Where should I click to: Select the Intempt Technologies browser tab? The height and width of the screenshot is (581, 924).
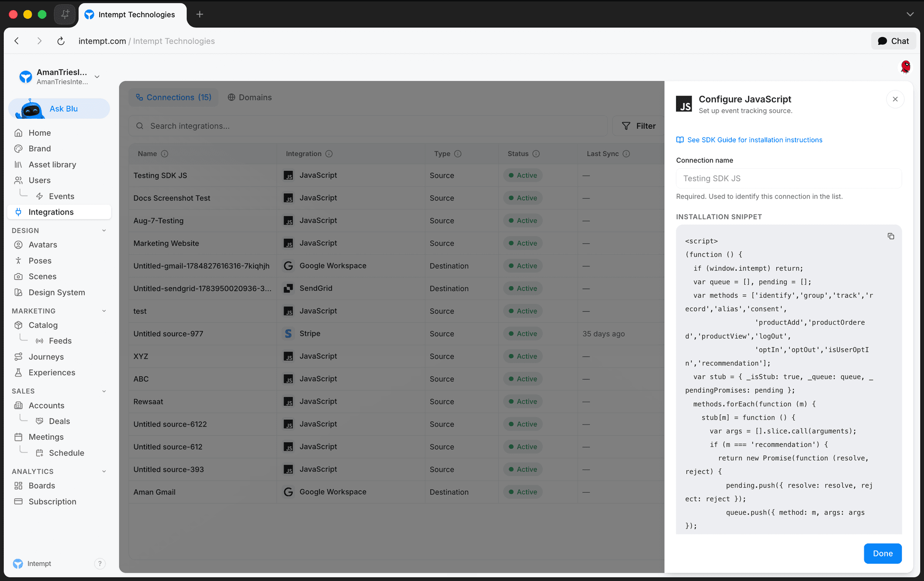pyautogui.click(x=132, y=14)
